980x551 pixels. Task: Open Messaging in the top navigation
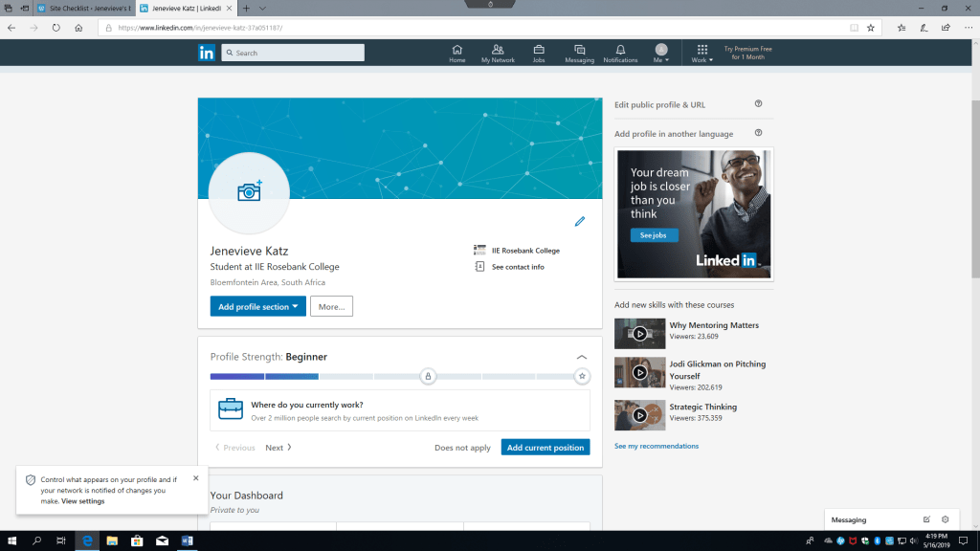579,54
